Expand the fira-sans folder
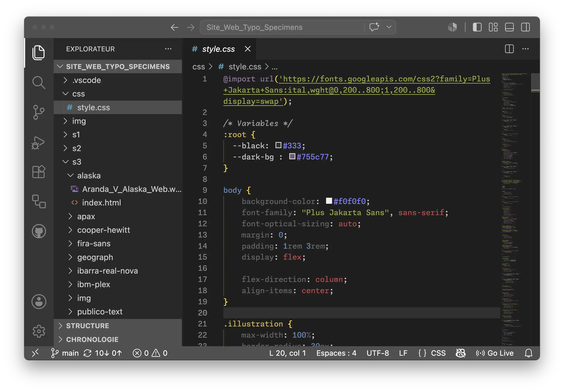Image resolution: width=564 pixels, height=392 pixels. pyautogui.click(x=118, y=244)
